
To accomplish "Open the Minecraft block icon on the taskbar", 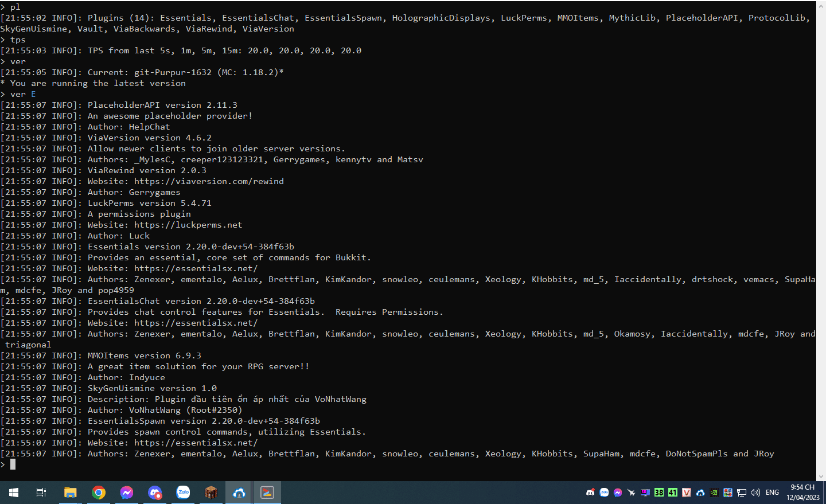I will pyautogui.click(x=212, y=493).
